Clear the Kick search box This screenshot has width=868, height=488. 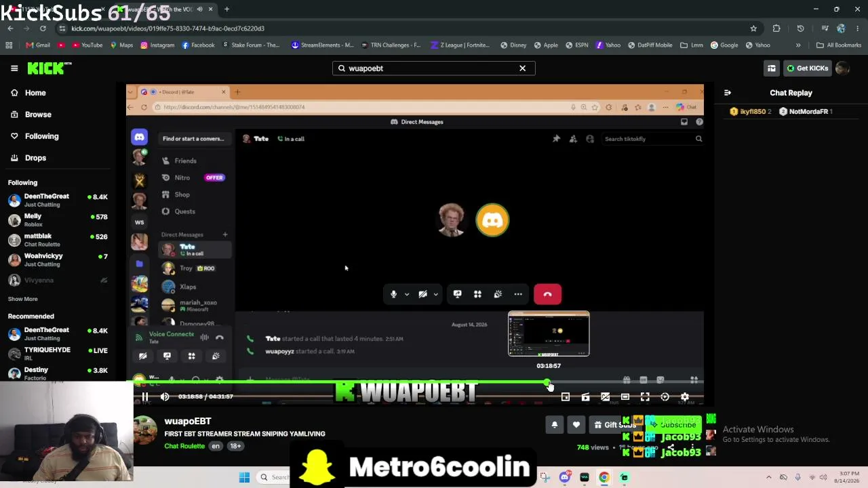coord(522,68)
